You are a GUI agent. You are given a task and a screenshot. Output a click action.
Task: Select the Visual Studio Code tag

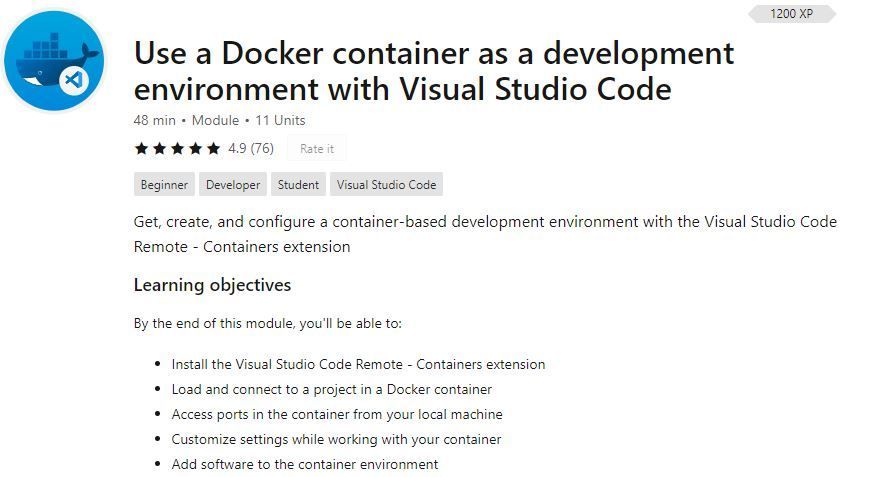(x=386, y=184)
